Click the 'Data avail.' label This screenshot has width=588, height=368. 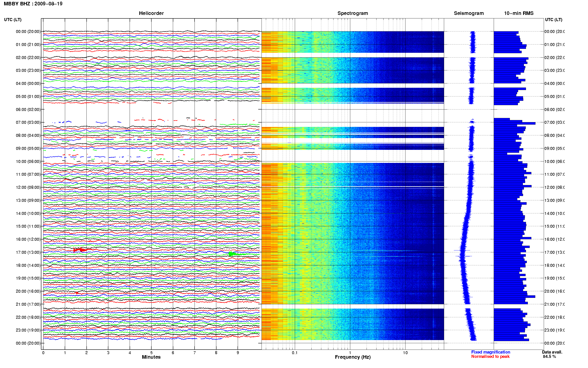tap(552, 352)
